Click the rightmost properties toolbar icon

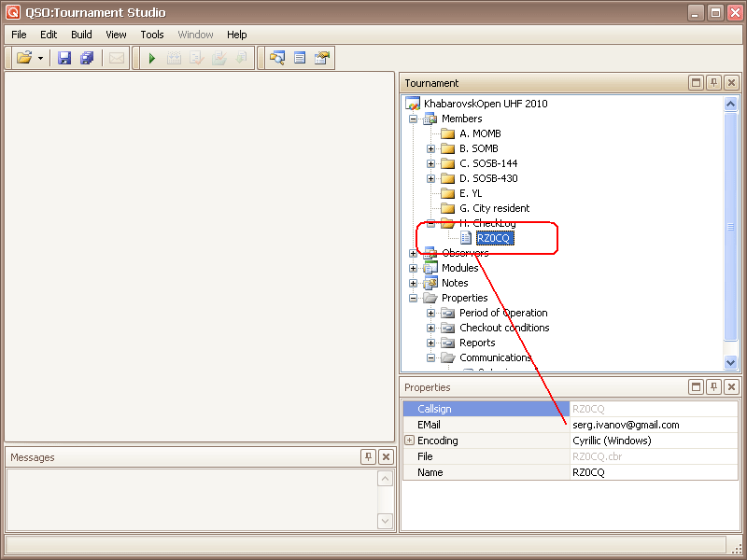point(322,58)
